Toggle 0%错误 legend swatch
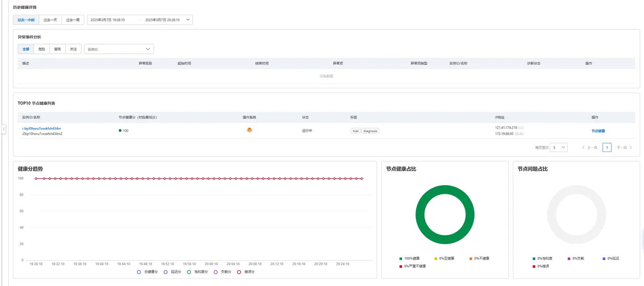 click(534, 266)
